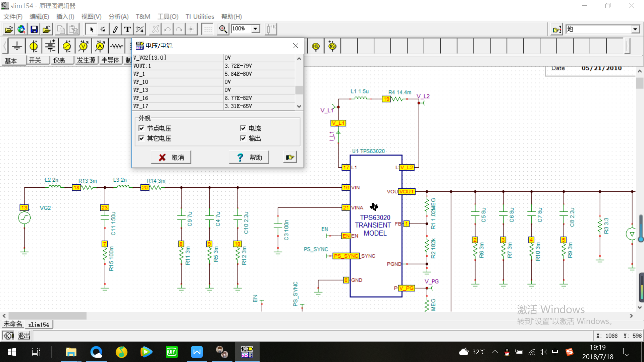Click the horizontal scrollbar thumb of schematic
Image resolution: width=644 pixels, height=362 pixels.
point(47,316)
